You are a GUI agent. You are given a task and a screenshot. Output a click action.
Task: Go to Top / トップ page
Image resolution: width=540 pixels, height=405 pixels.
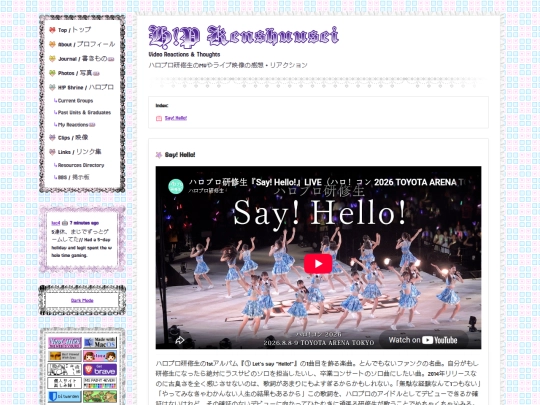click(x=74, y=30)
